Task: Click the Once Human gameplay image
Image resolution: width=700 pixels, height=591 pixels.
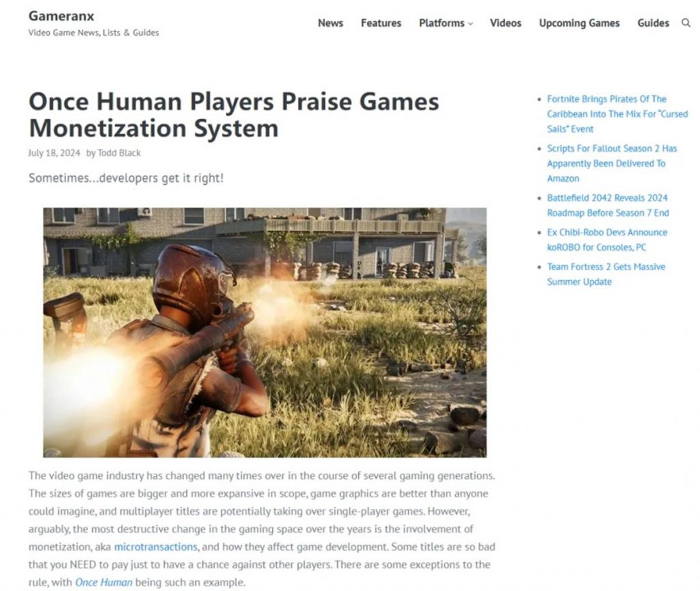Action: (265, 332)
